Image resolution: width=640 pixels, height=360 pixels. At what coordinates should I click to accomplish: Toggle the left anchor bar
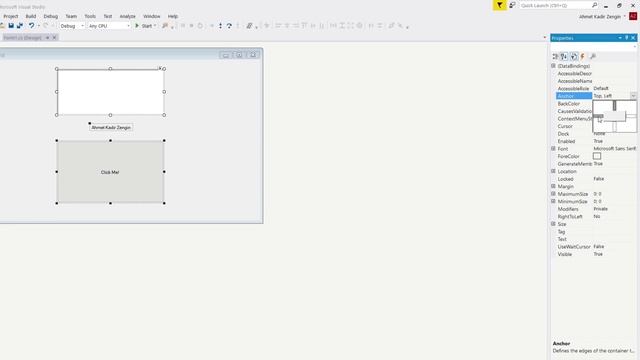tap(598, 116)
